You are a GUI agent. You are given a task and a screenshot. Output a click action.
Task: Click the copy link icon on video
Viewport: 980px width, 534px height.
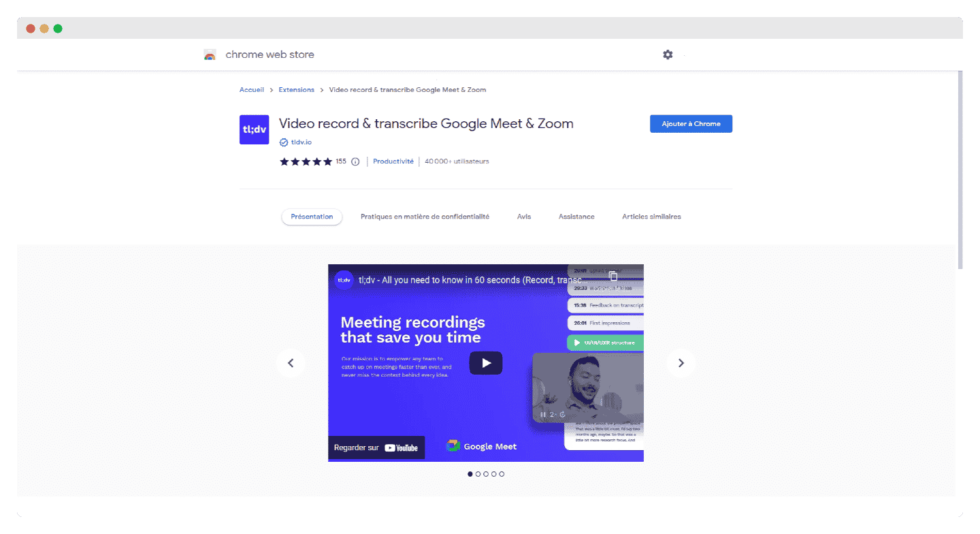click(x=613, y=277)
